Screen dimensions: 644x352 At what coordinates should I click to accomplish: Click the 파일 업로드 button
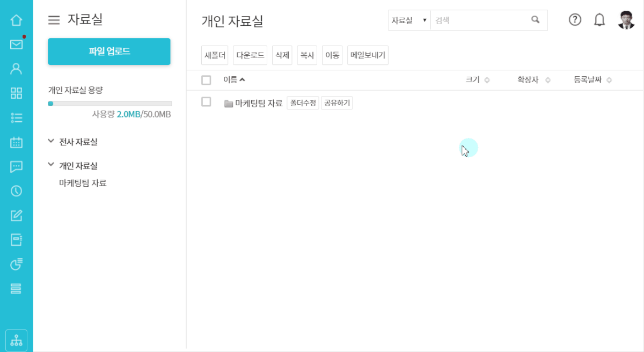109,52
